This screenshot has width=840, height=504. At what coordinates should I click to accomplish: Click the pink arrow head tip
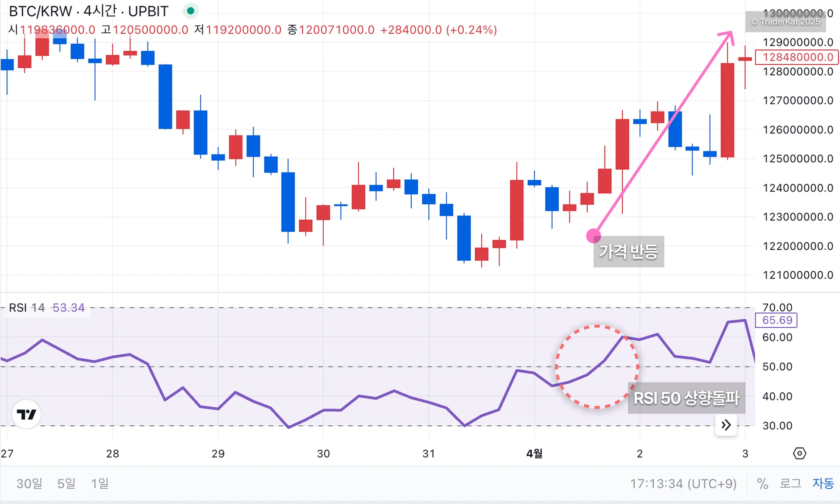731,33
